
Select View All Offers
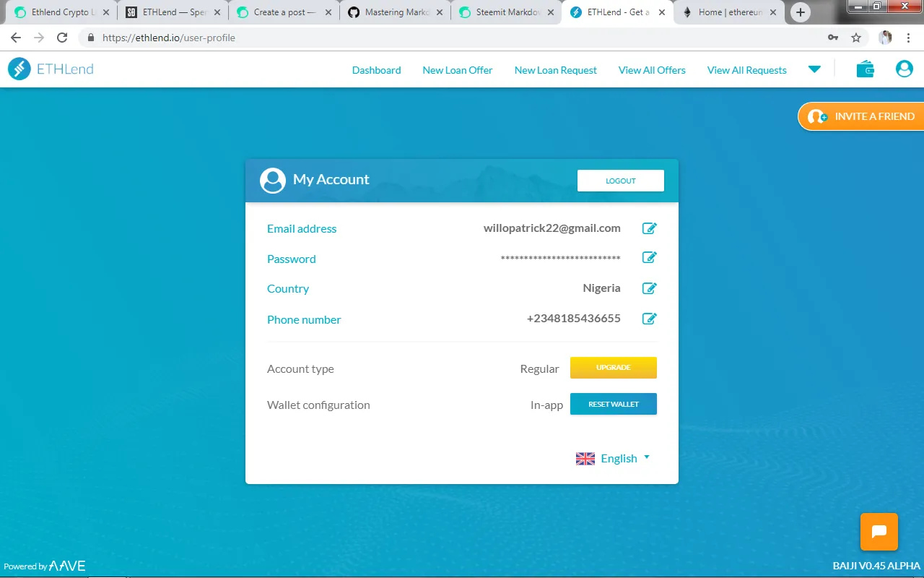coord(652,70)
